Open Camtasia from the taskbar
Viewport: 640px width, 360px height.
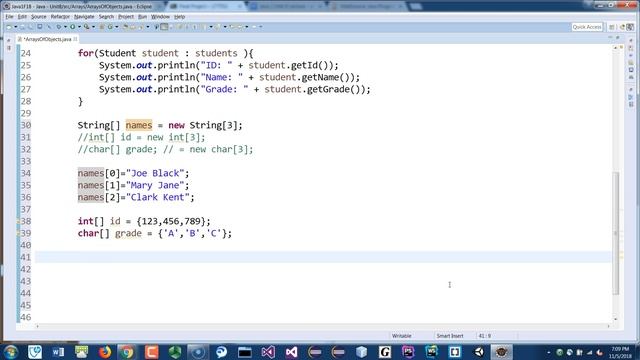tap(151, 352)
